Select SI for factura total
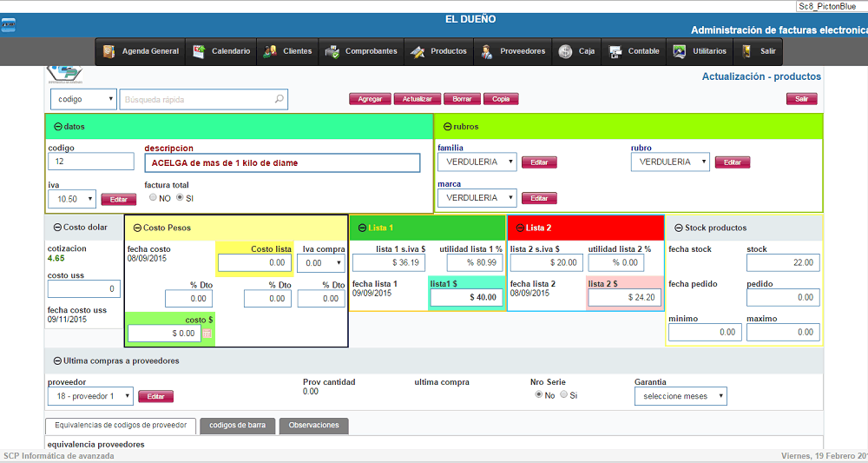Viewport: 868px width, 463px height. tap(181, 198)
